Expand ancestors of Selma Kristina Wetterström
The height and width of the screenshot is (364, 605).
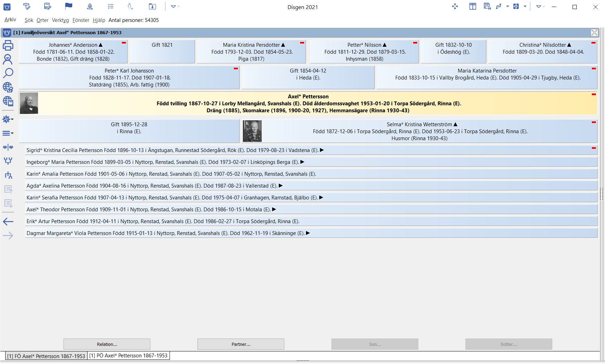[455, 124]
